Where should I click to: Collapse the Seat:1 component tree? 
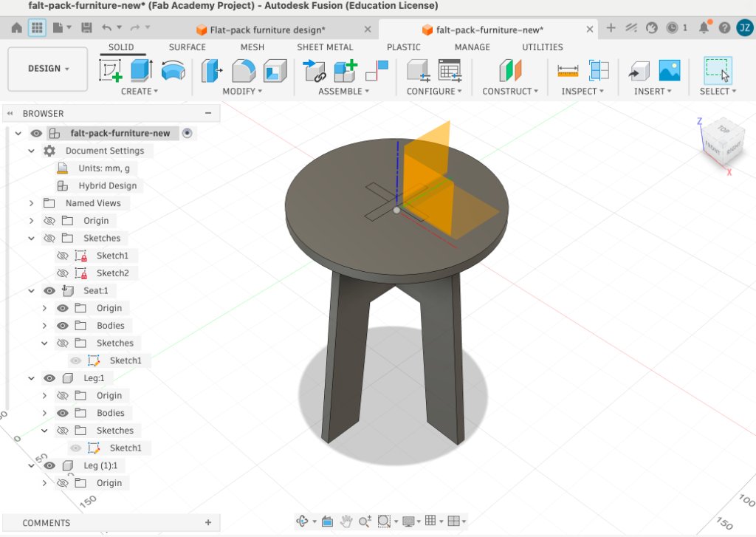[x=31, y=291]
